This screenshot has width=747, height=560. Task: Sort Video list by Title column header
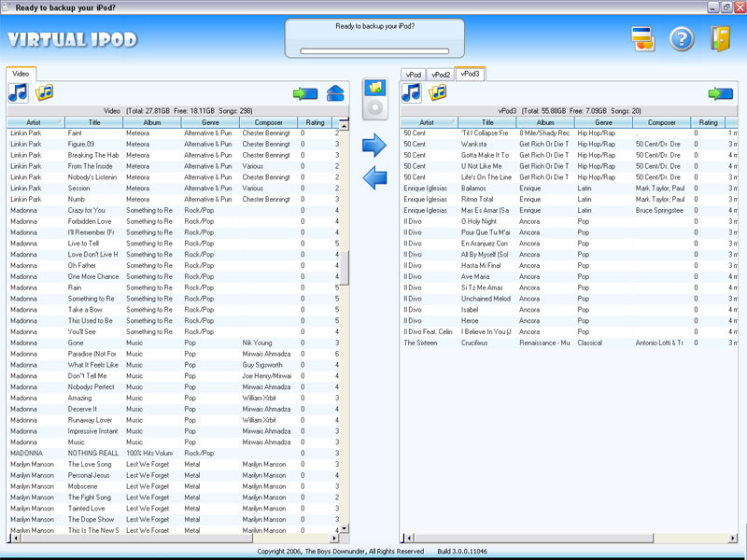pos(94,122)
